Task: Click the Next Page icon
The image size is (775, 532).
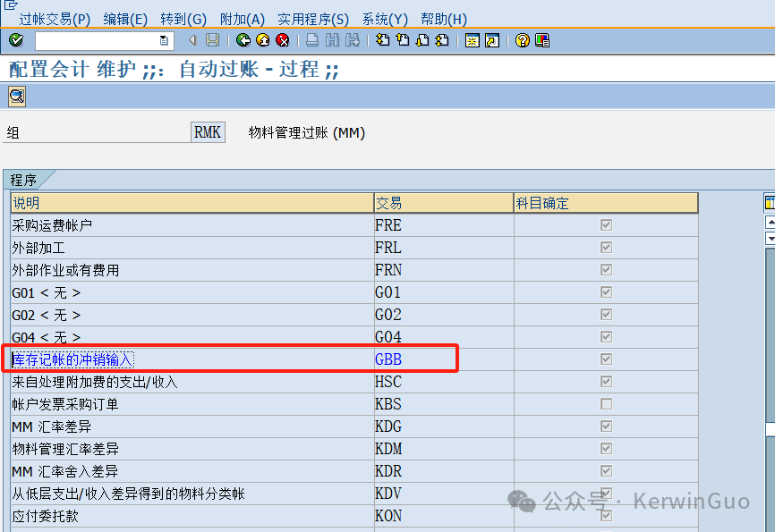Action: [422, 40]
